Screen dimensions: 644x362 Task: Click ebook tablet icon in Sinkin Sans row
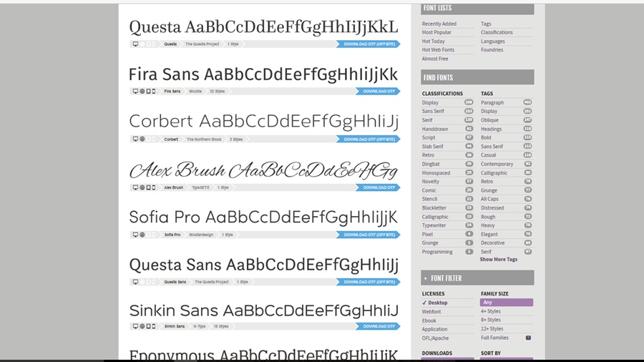click(x=148, y=326)
